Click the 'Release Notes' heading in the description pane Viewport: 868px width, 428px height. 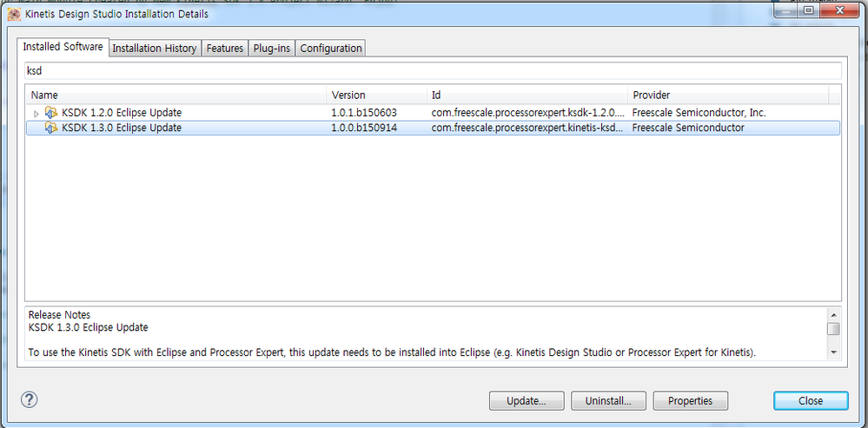(x=59, y=314)
